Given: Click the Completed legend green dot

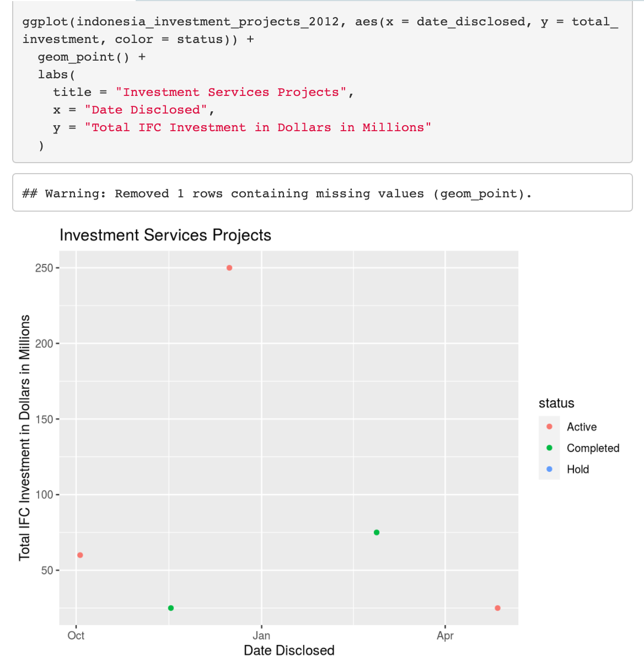Looking at the screenshot, I should (549, 448).
